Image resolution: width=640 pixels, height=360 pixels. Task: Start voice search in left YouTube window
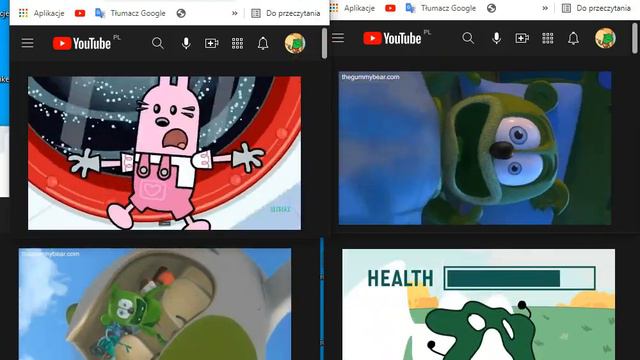coord(186,43)
